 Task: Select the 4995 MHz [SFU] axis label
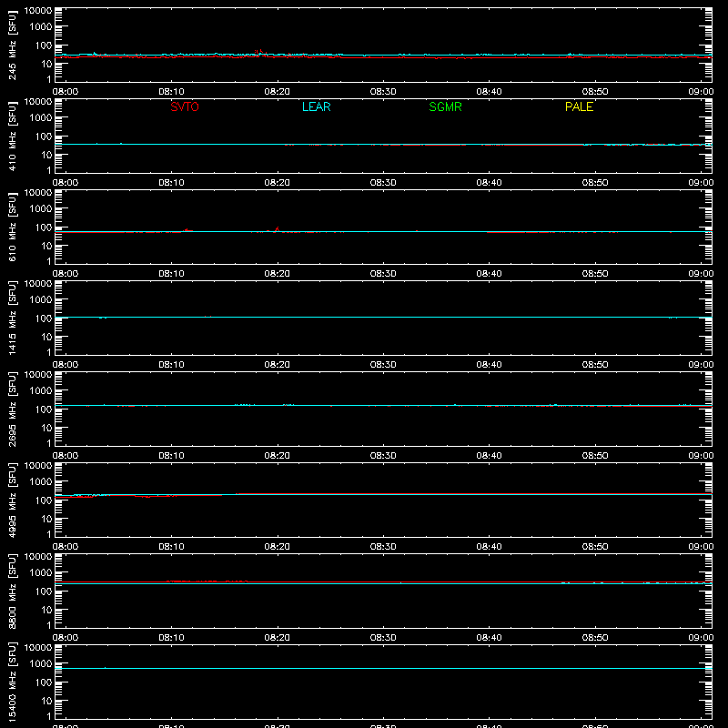coord(12,500)
